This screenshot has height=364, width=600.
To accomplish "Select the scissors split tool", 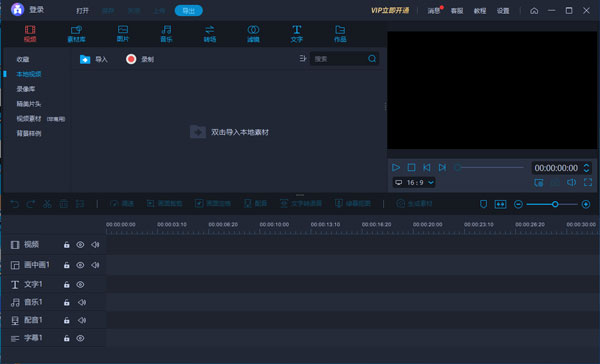I will pyautogui.click(x=47, y=204).
